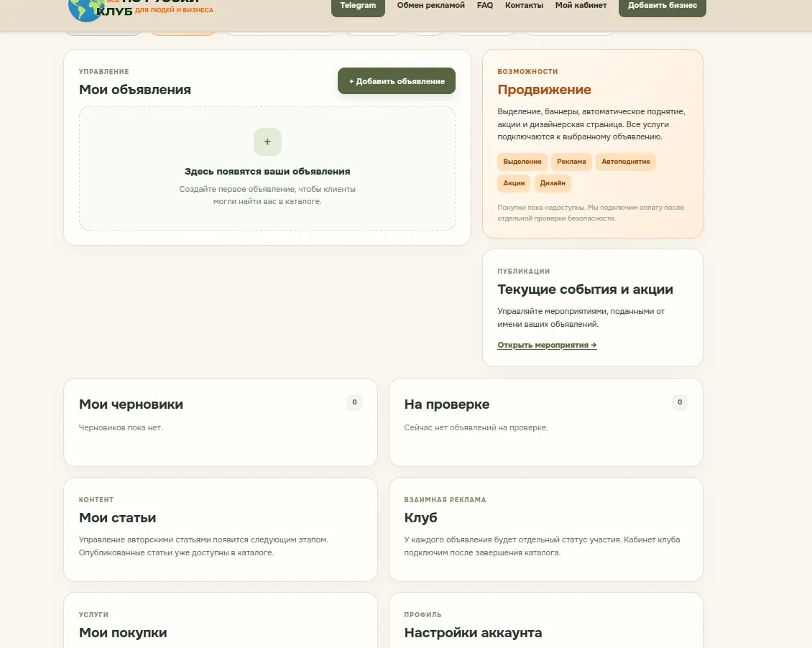Open Контакты in the top navigation
This screenshot has height=648, width=812.
coord(524,5)
